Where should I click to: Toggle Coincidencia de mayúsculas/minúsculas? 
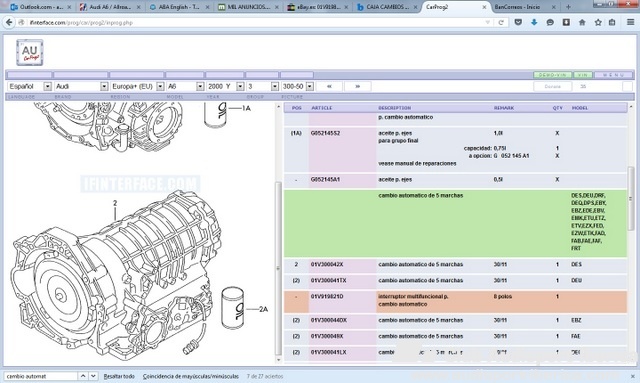coord(191,376)
